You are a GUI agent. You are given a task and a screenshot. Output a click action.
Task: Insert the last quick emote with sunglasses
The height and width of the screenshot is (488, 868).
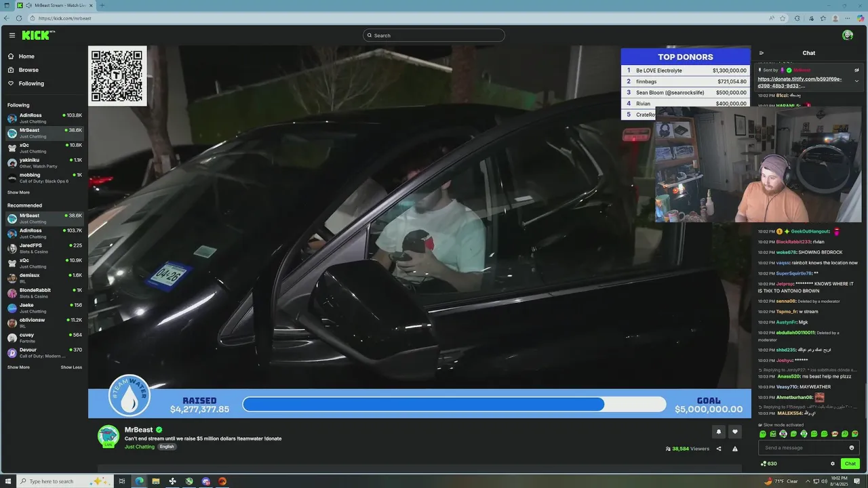coord(855,434)
